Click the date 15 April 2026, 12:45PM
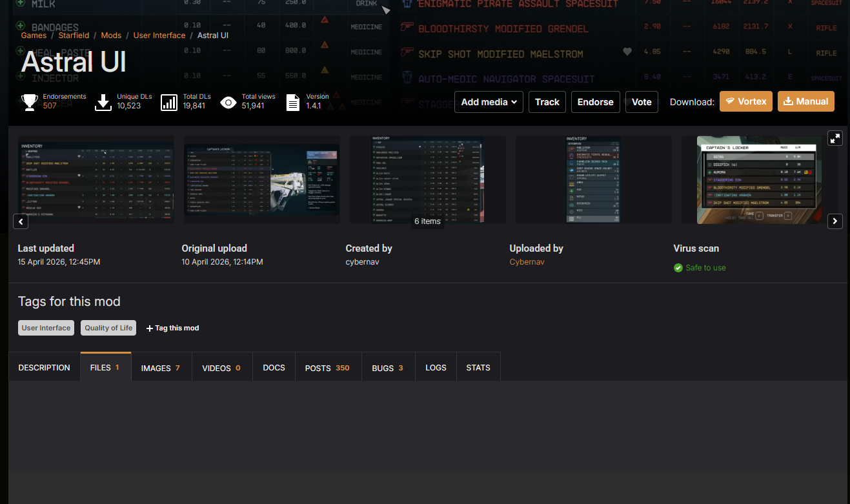850x504 pixels. tap(59, 262)
